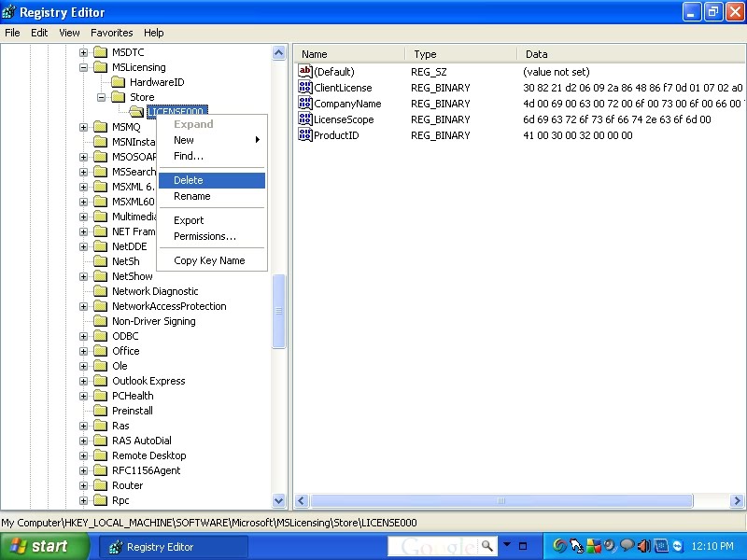The width and height of the screenshot is (747, 560).
Task: Click the HardwareID folder icon
Action: pos(119,82)
